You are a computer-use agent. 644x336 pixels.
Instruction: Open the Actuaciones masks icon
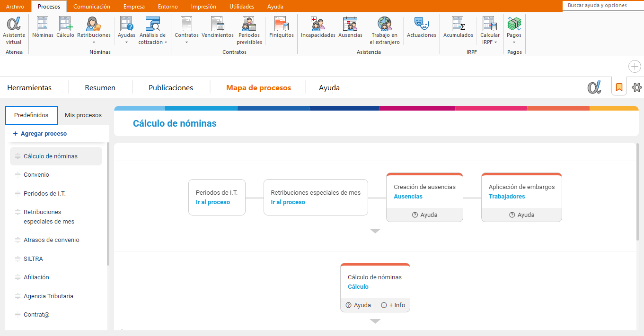[x=421, y=24]
